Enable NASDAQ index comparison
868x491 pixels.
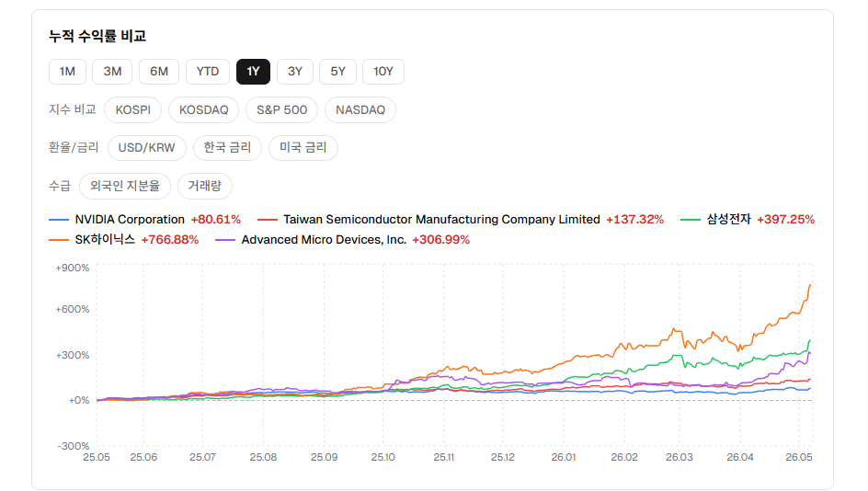pyautogui.click(x=360, y=109)
